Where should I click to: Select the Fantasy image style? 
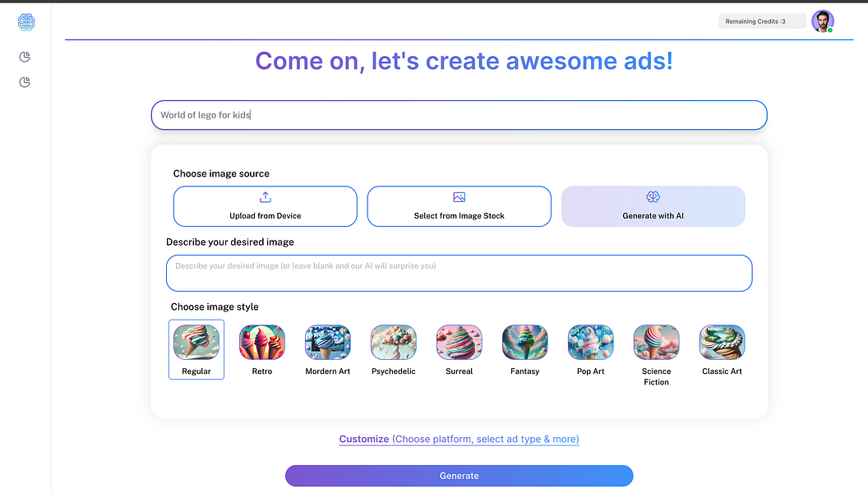pyautogui.click(x=524, y=350)
